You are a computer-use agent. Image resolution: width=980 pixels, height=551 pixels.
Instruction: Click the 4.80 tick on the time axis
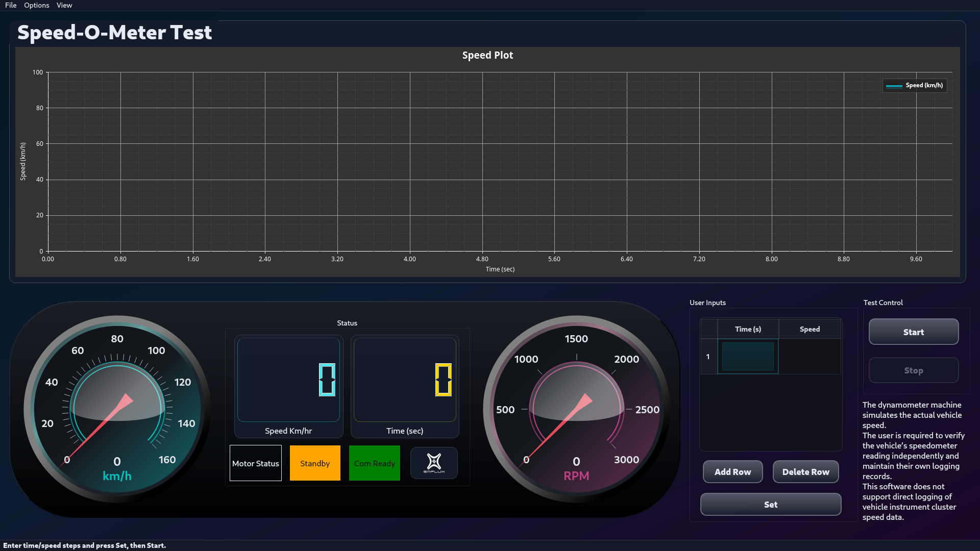coord(482,259)
